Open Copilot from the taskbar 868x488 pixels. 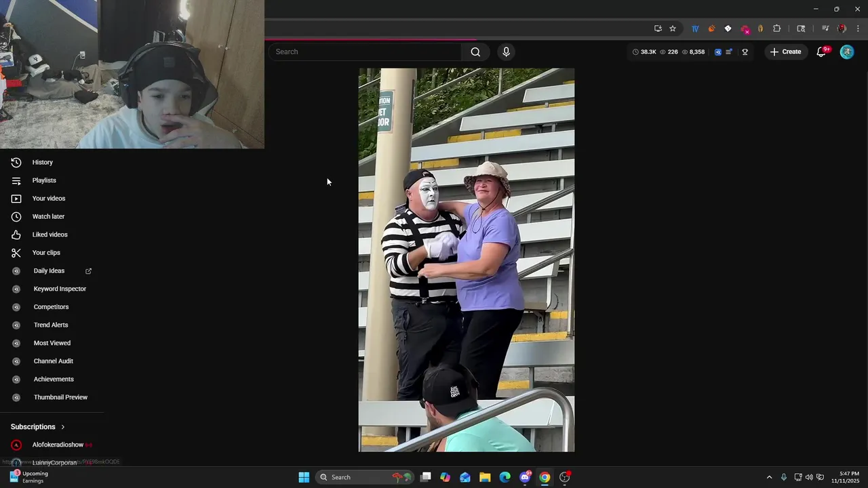click(445, 477)
